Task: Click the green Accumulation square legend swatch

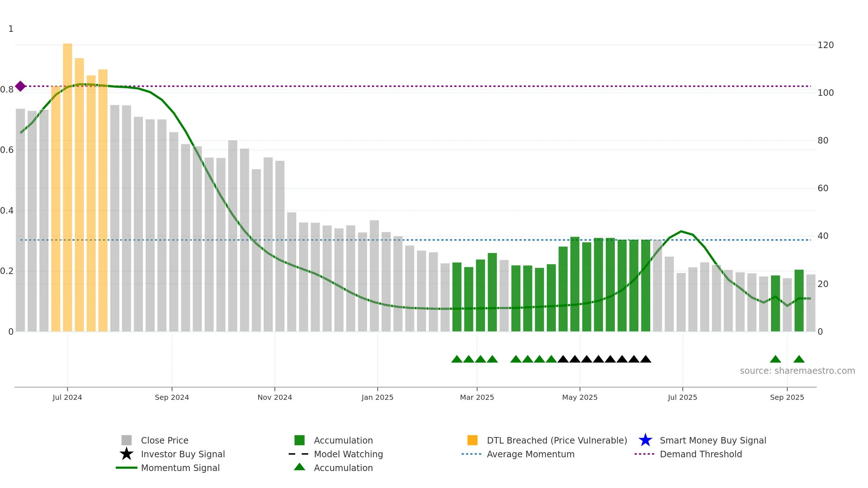Action: (x=299, y=440)
